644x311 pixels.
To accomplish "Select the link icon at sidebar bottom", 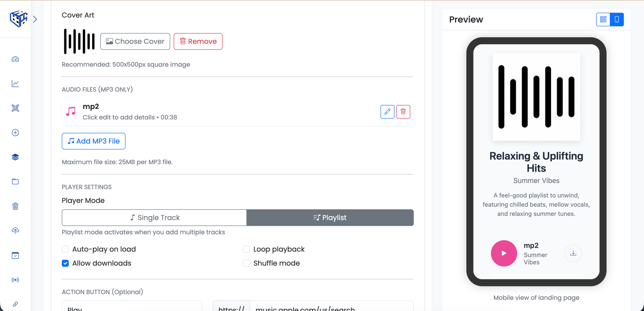I will [x=15, y=304].
